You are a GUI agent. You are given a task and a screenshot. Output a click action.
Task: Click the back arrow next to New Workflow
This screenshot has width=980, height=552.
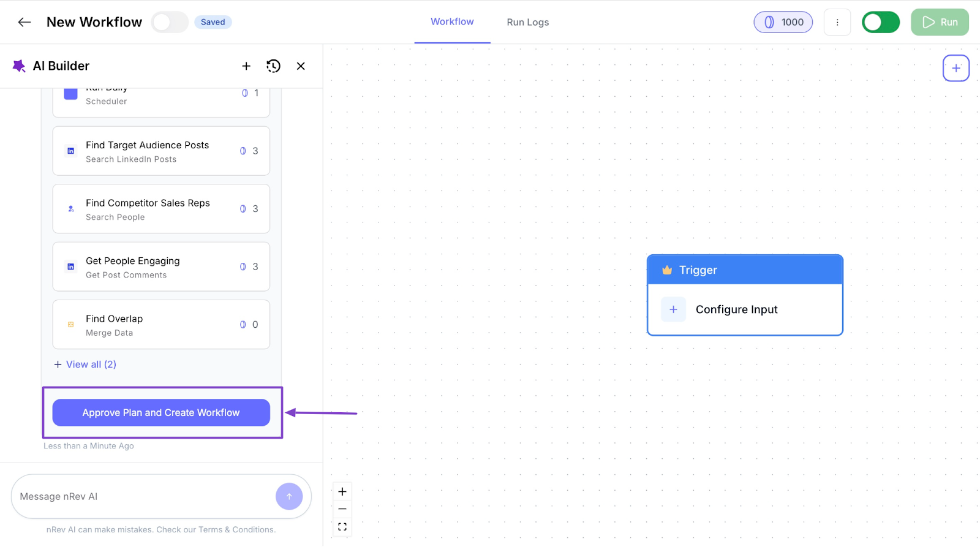pyautogui.click(x=24, y=21)
